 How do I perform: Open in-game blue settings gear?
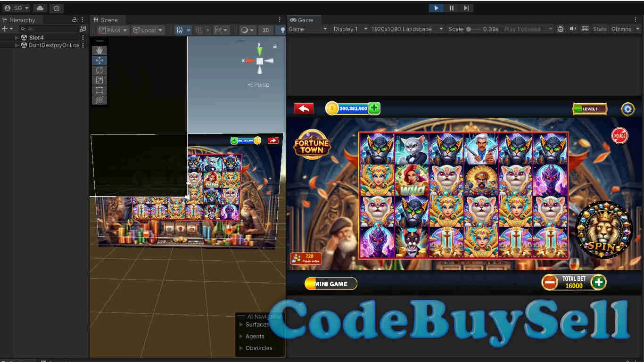click(628, 109)
